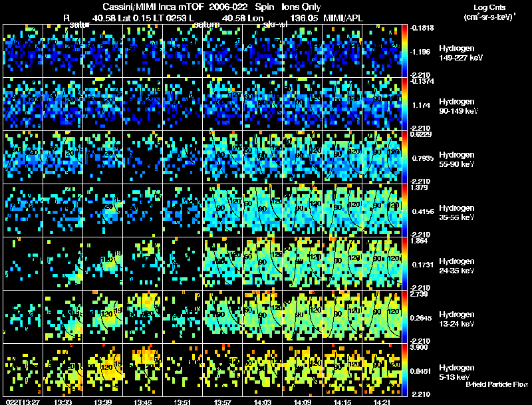Select the 'Hydrogen 149-227 keV' row label

[x=460, y=53]
